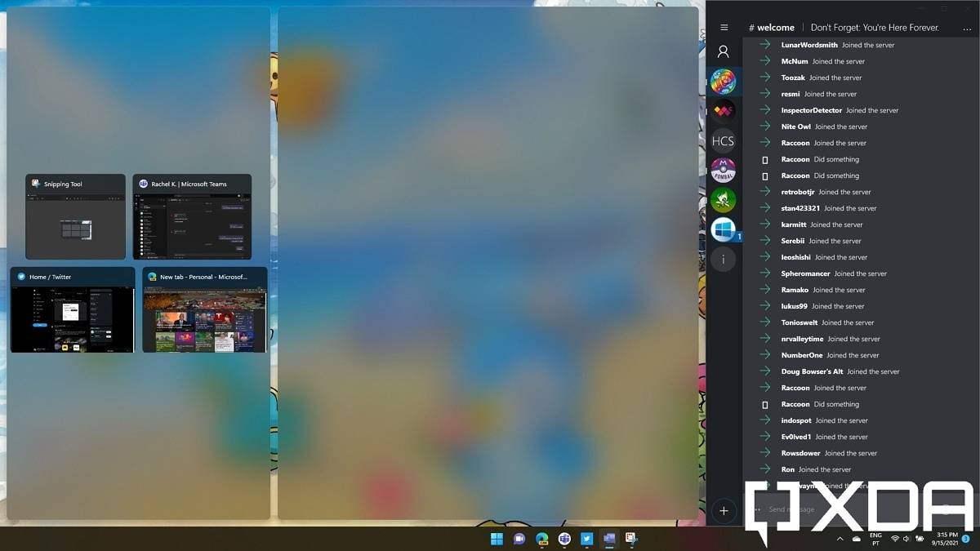
Task: Select the rainbow-colored server icon
Action: 723,82
